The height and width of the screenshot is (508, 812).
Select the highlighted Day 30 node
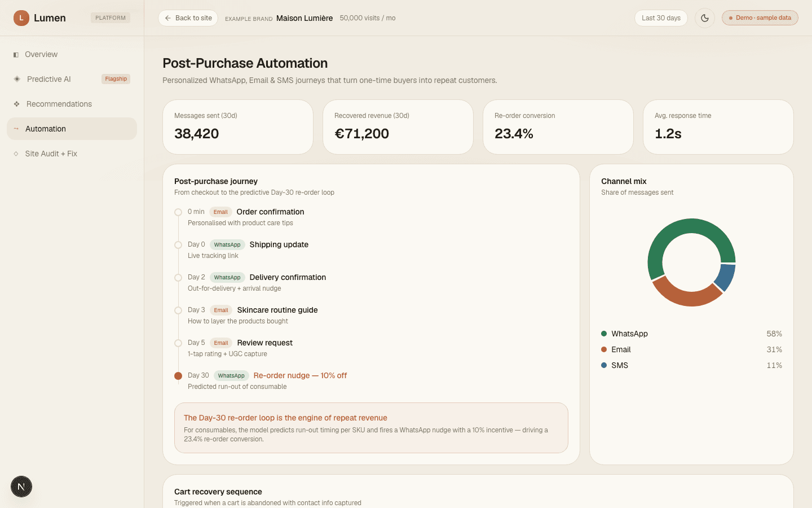(x=178, y=376)
